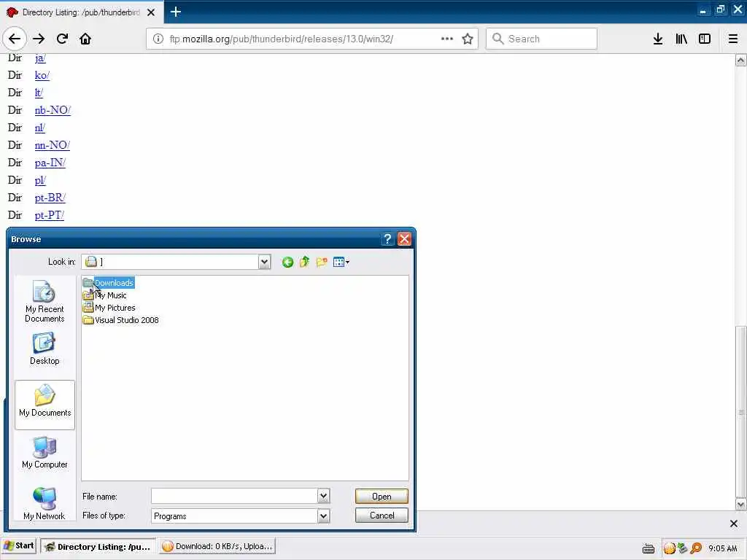The image size is (747, 560).
Task: Toggle the sidebar view icon
Action: tap(705, 39)
